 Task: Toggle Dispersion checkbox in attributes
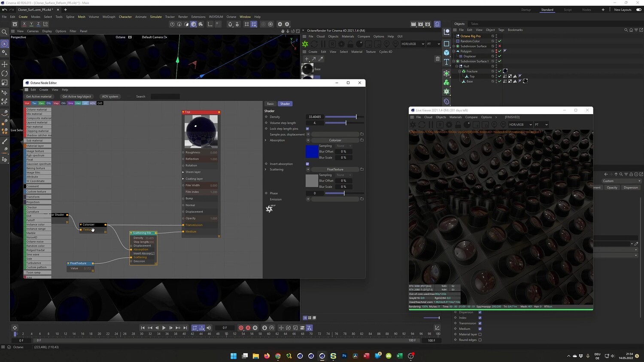coord(480,312)
